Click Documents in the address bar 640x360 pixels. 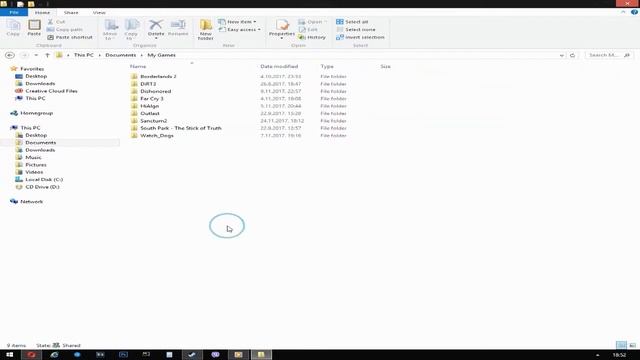(x=120, y=55)
